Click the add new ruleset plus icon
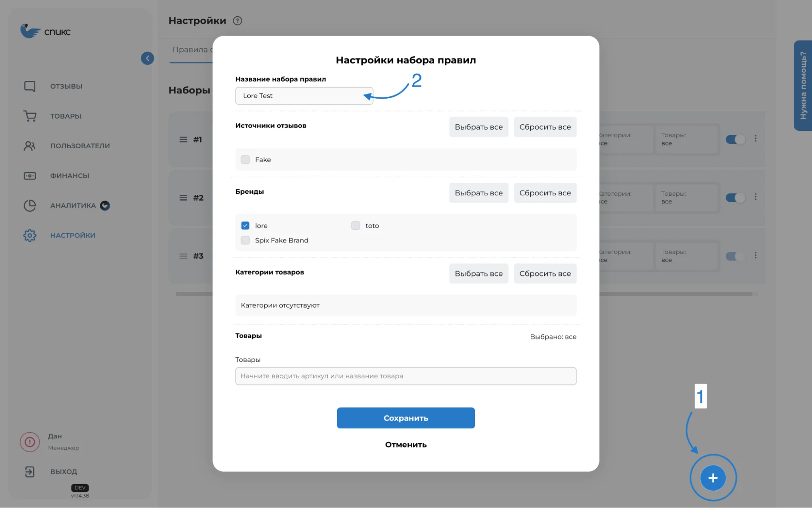Image resolution: width=812 pixels, height=508 pixels. click(x=713, y=478)
